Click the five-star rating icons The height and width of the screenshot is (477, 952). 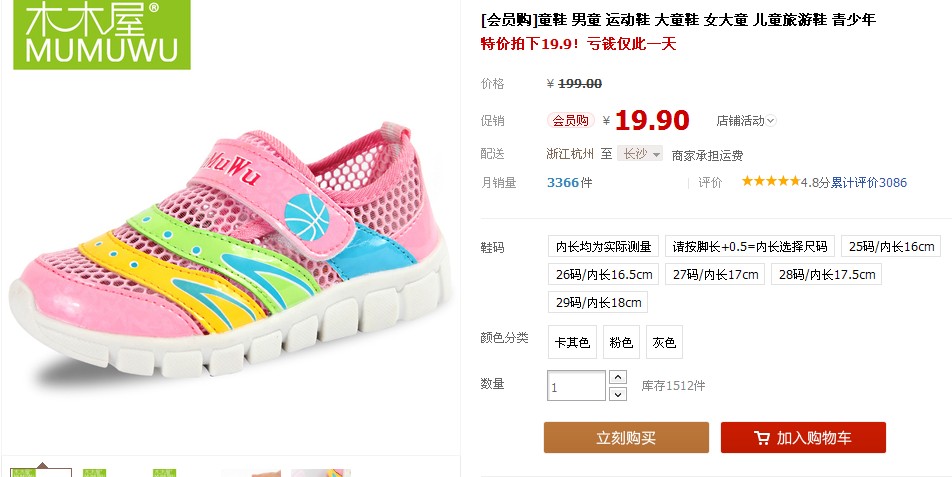[x=770, y=181]
